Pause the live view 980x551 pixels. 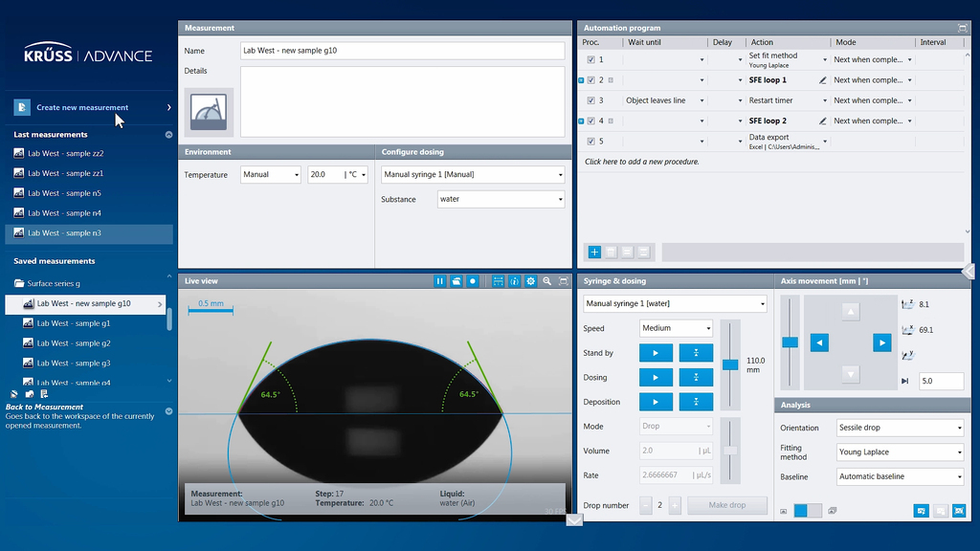point(440,280)
